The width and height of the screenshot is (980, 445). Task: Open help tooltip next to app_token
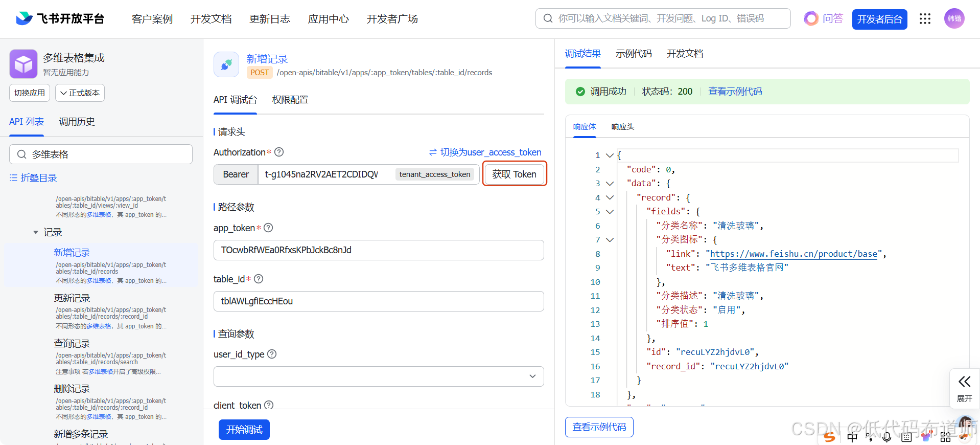point(268,228)
